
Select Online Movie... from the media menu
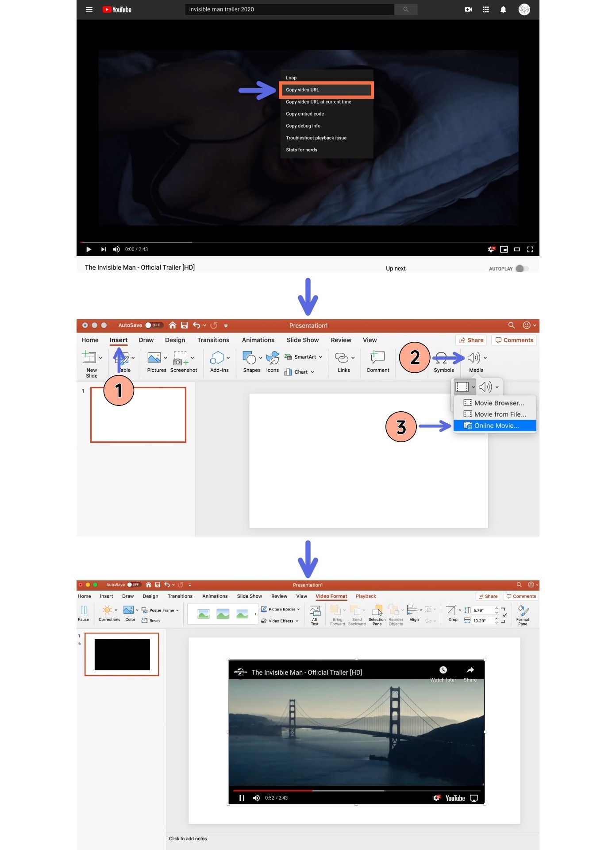coord(496,426)
